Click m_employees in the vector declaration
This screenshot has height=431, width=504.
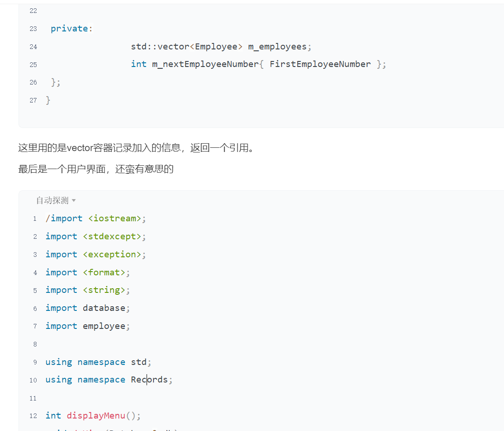[x=277, y=47]
